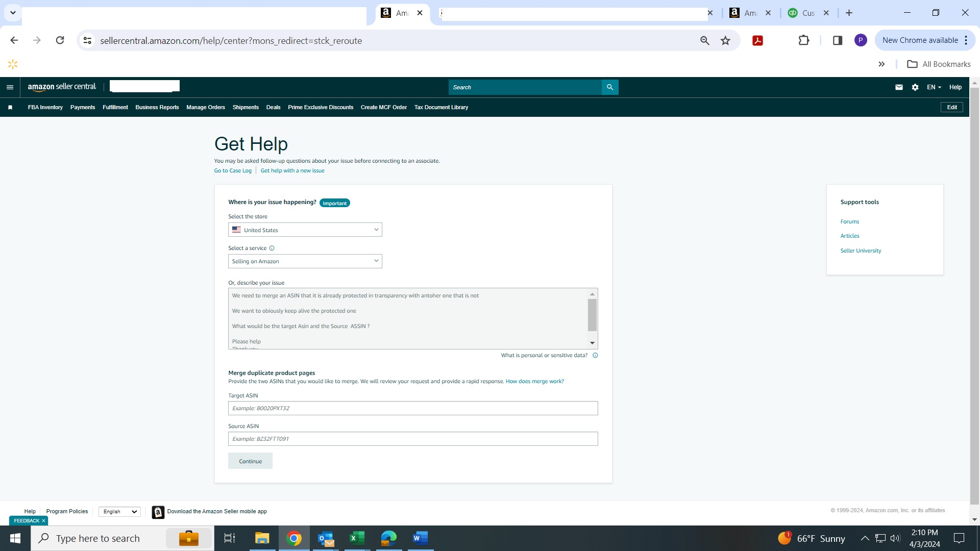
Task: Open Microsoft Edge from the taskbar
Action: (x=388, y=538)
